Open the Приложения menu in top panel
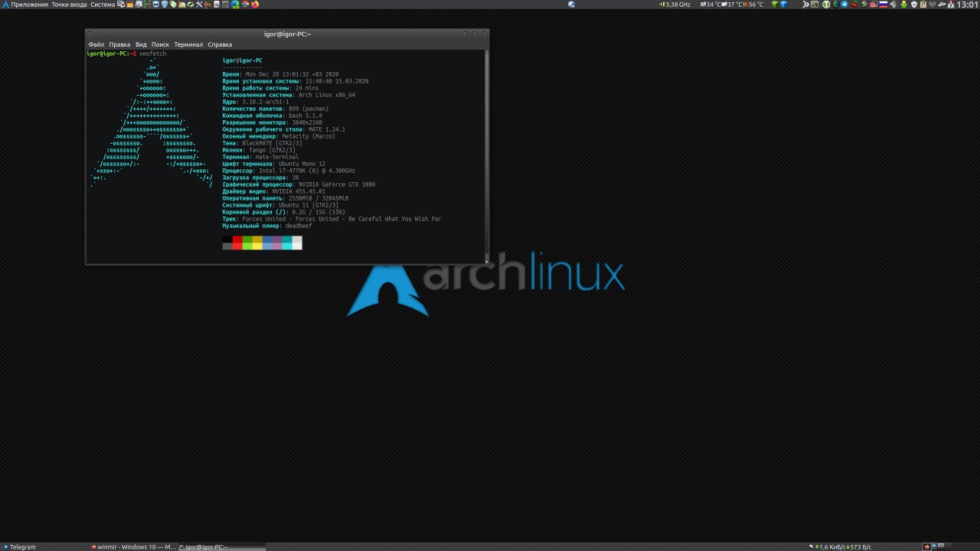The height and width of the screenshot is (551, 980). tap(24, 5)
